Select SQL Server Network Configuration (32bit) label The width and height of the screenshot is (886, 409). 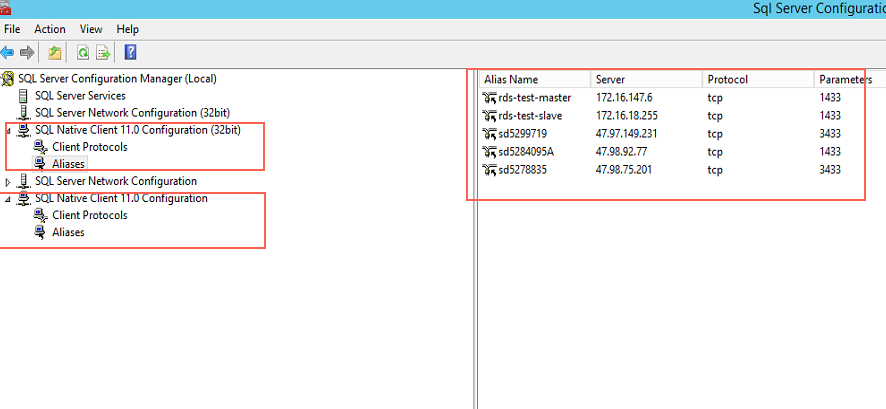(132, 113)
